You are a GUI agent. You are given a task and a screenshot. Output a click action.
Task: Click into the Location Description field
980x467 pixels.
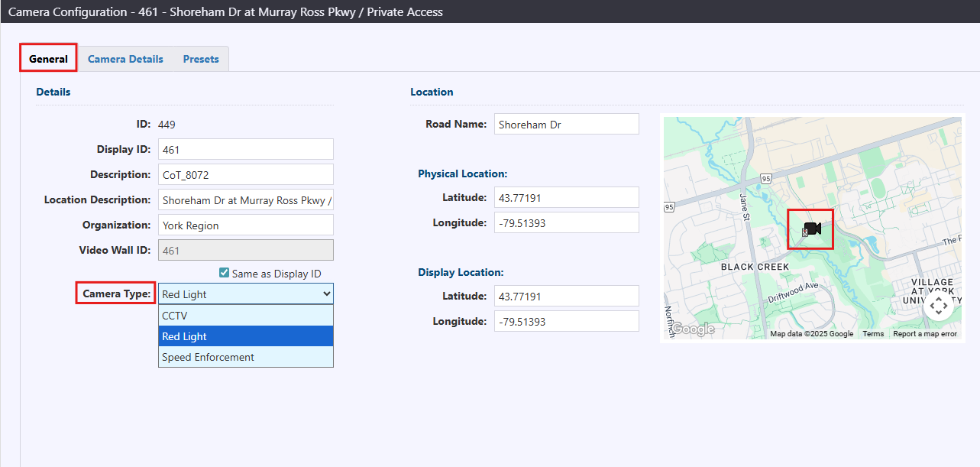(x=245, y=200)
